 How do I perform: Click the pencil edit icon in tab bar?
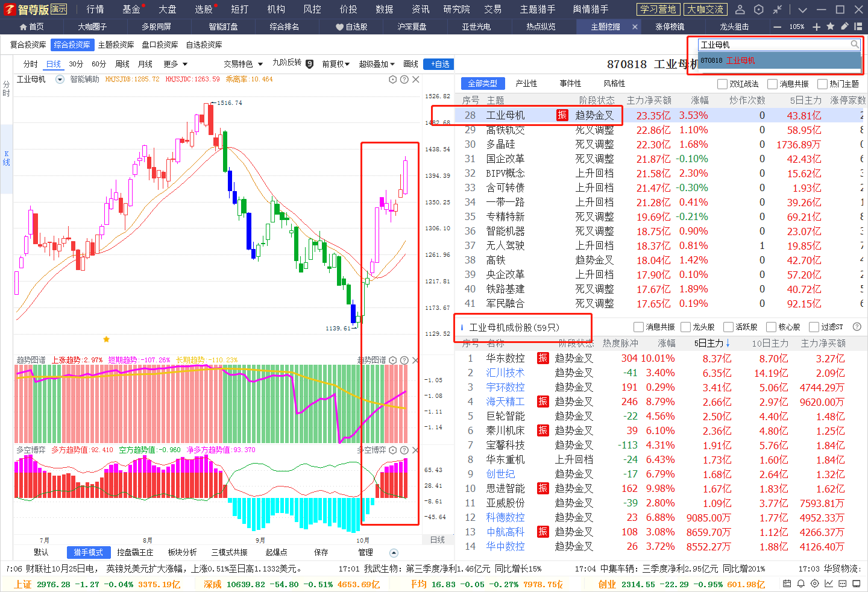tap(844, 27)
